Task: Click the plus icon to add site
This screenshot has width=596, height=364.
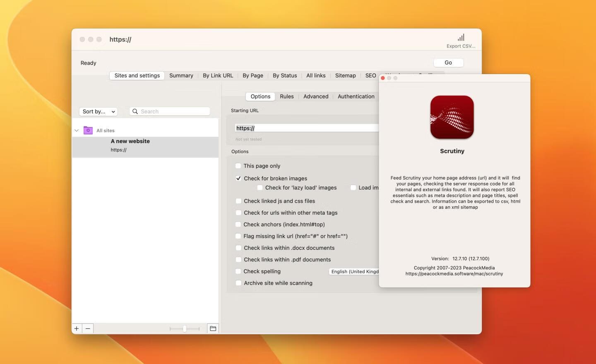Action: point(77,328)
